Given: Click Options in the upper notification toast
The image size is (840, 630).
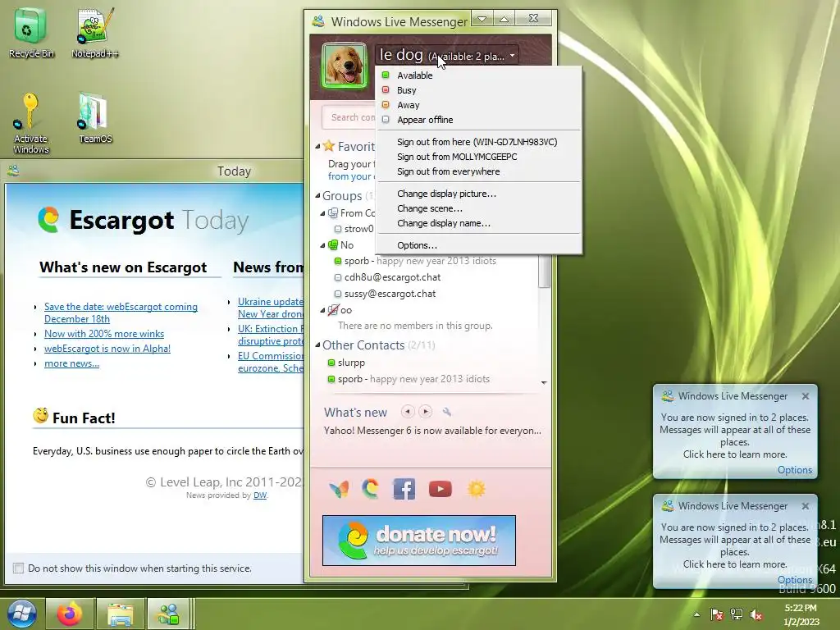Looking at the screenshot, I should [794, 470].
